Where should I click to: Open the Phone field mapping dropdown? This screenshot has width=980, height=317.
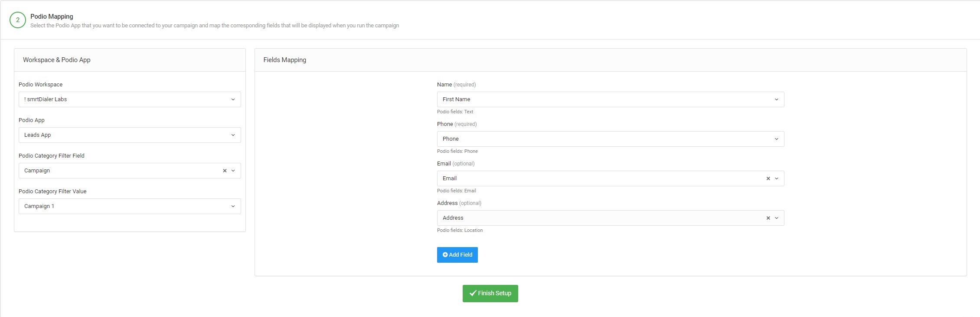pyautogui.click(x=610, y=139)
